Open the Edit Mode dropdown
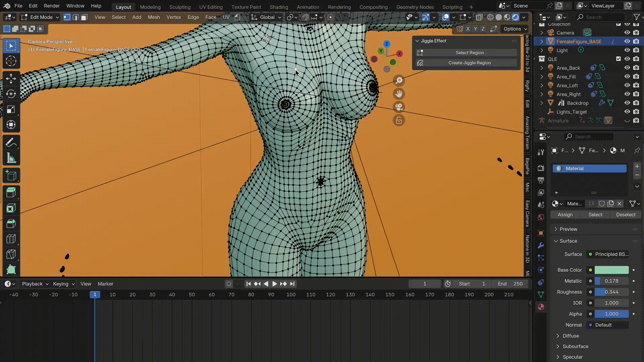Screen dimensions: 644x362 click(x=40, y=17)
